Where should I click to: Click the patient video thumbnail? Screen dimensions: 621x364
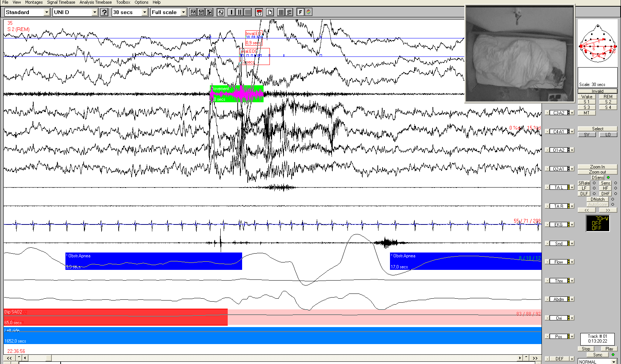point(519,54)
